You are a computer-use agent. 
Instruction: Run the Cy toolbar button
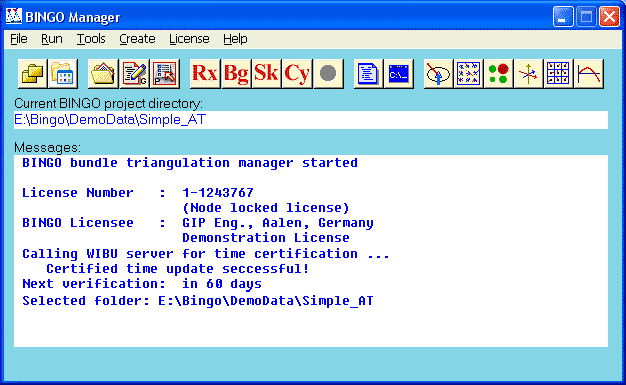[x=297, y=74]
